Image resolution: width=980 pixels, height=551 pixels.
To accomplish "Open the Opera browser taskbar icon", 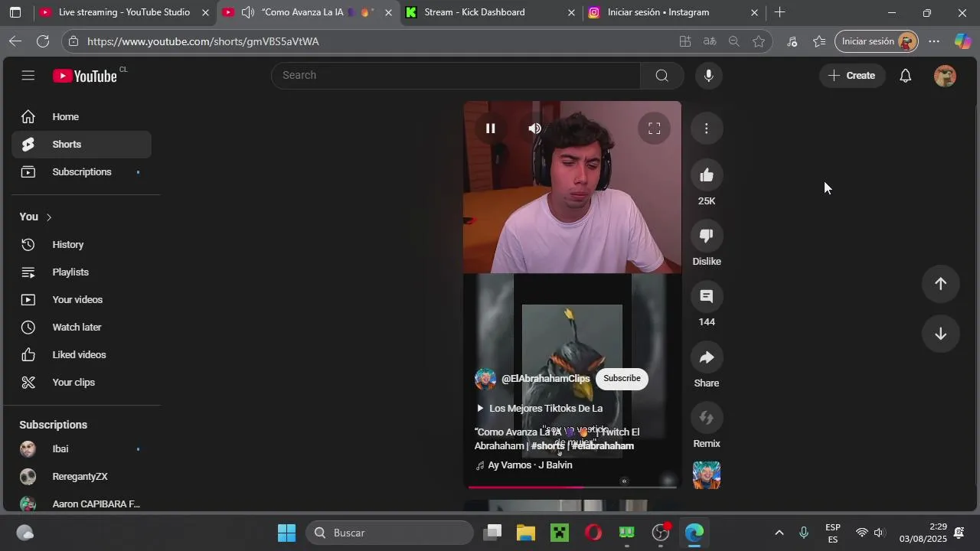I will [x=593, y=533].
